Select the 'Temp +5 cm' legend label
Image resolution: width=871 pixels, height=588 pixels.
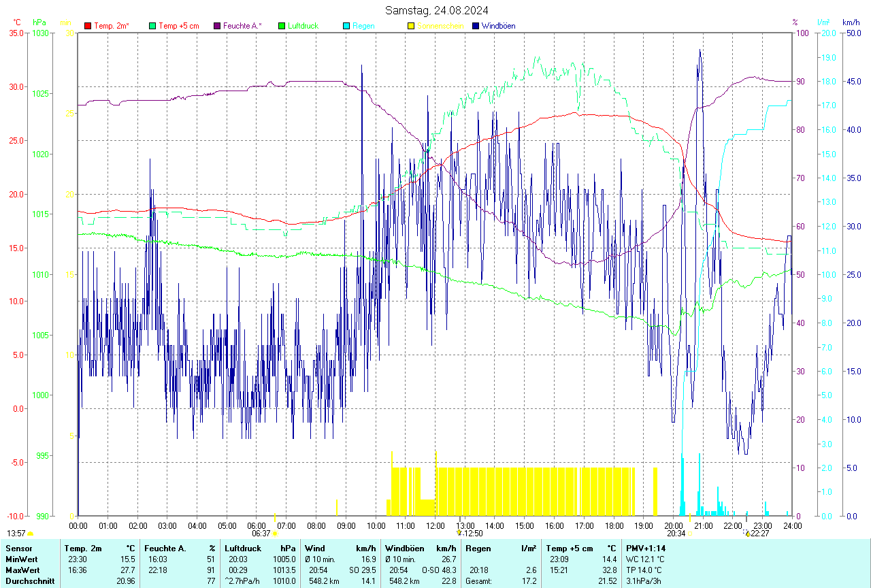click(x=179, y=26)
